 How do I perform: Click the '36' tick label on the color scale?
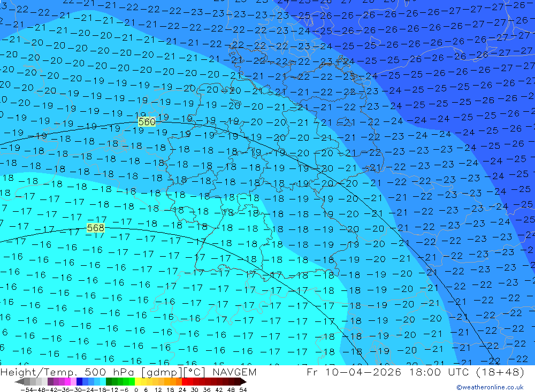[x=207, y=390]
